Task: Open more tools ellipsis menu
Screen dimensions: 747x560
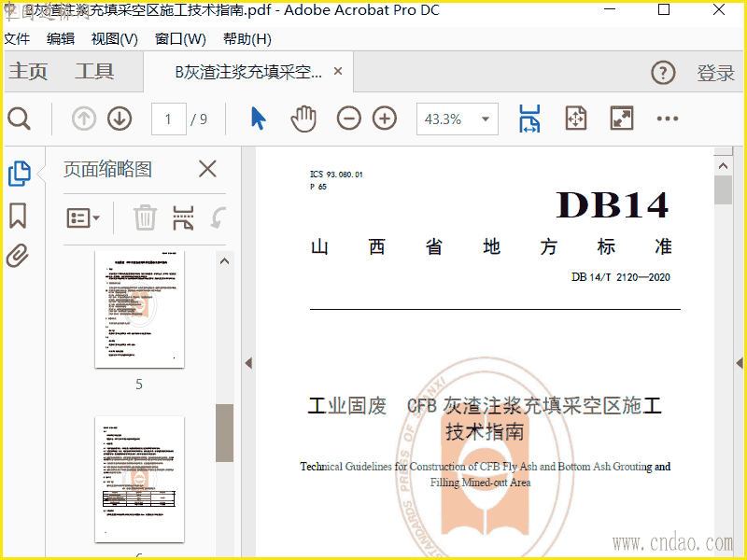Action: click(x=667, y=119)
